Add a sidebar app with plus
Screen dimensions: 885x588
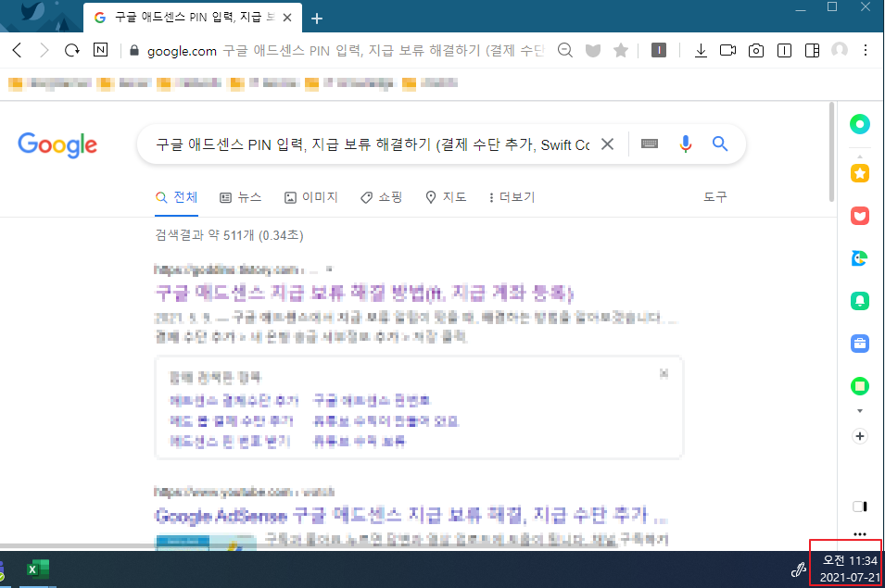tap(860, 436)
